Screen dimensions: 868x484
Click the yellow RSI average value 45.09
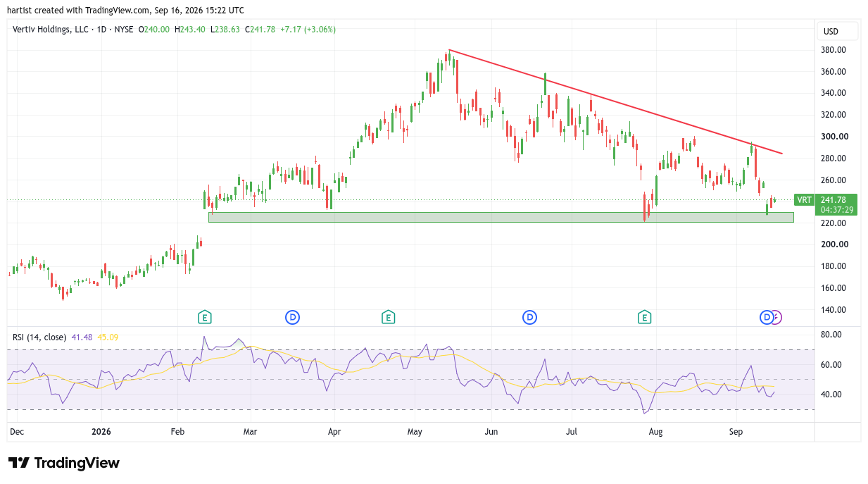[x=108, y=337]
